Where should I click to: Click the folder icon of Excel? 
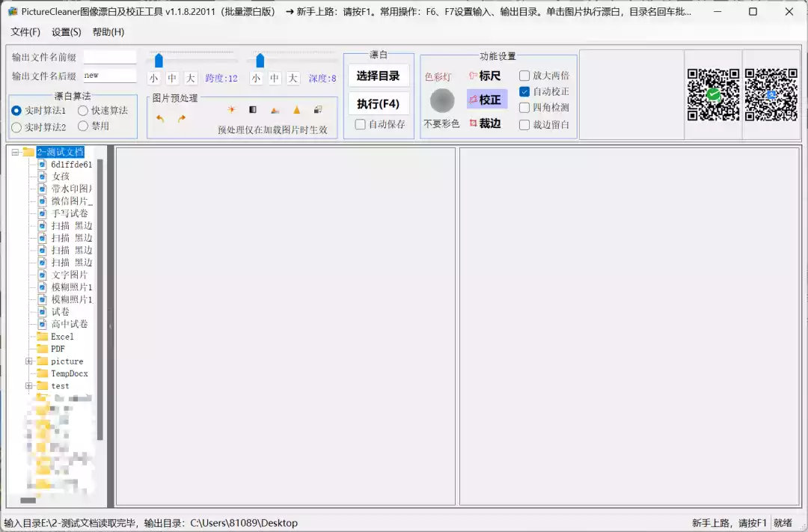click(42, 336)
